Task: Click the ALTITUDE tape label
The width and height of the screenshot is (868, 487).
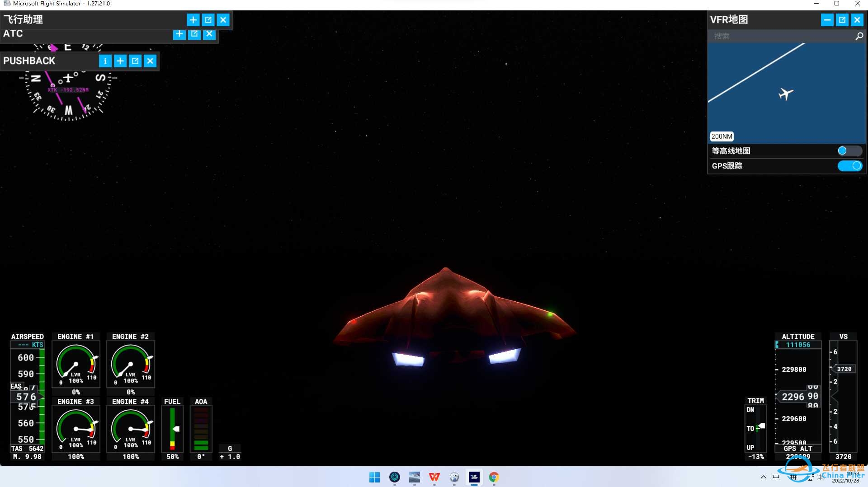Action: pyautogui.click(x=798, y=337)
